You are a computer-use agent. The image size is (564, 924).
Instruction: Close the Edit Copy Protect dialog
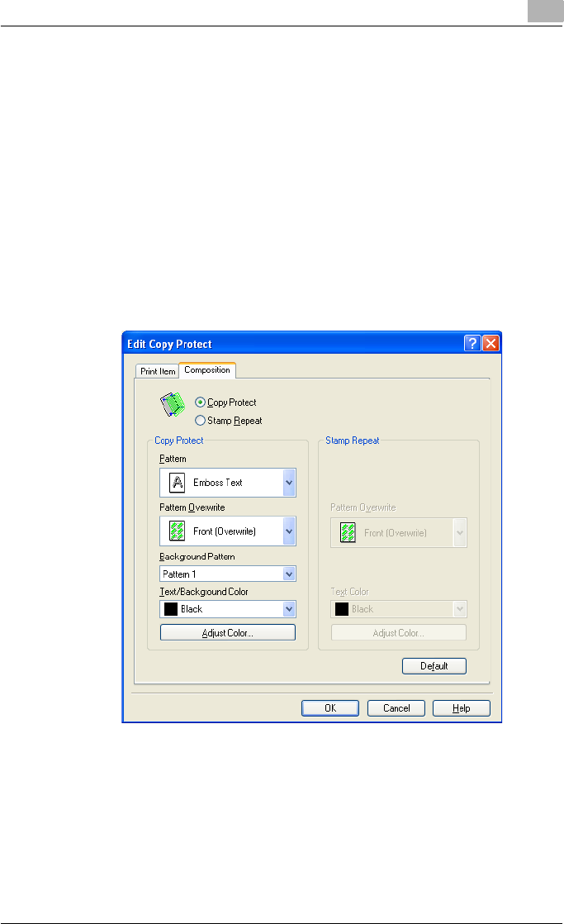point(491,343)
